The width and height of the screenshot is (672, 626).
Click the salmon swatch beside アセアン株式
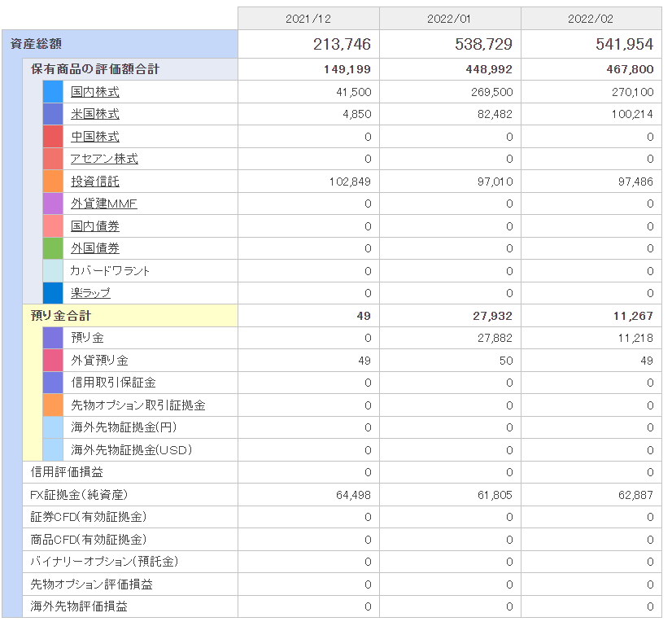tap(53, 159)
